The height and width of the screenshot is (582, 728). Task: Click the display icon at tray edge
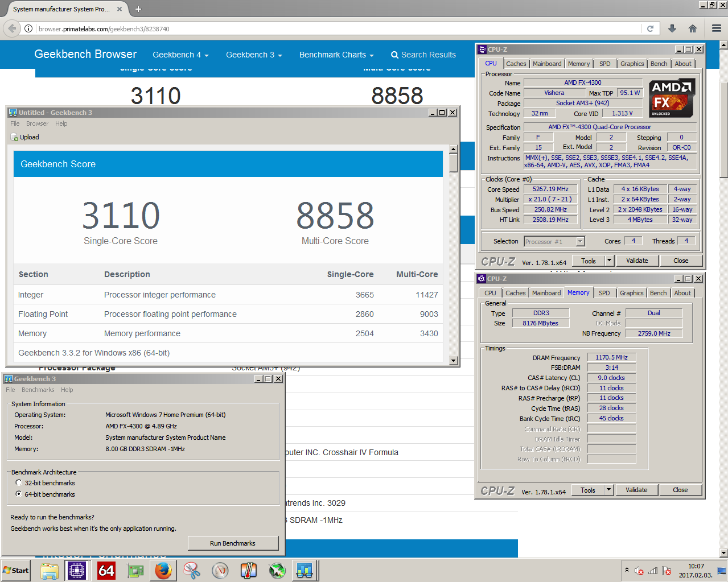[721, 571]
